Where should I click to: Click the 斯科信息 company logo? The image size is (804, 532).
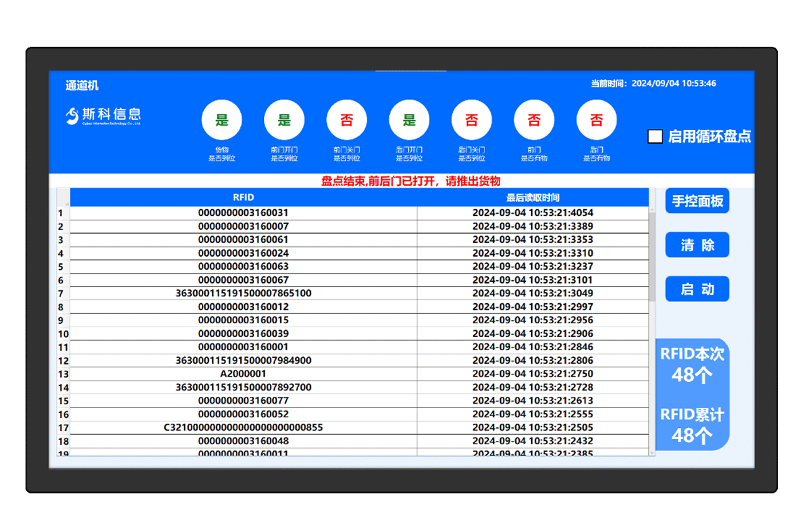click(x=103, y=115)
